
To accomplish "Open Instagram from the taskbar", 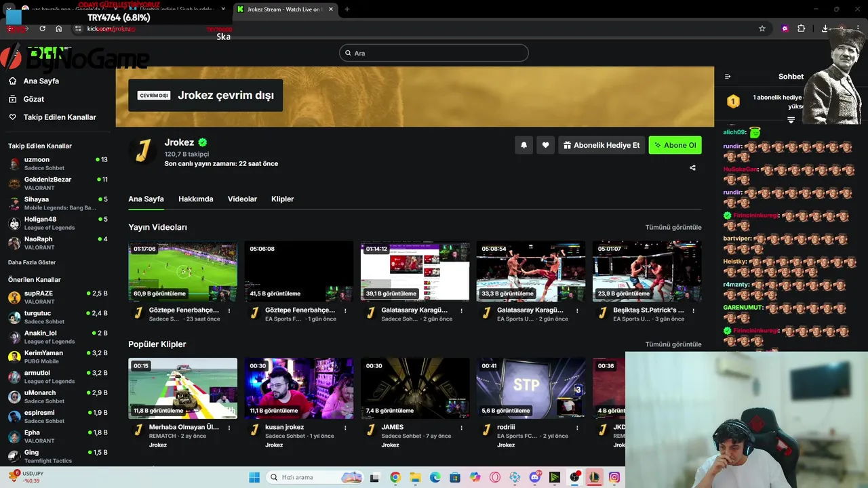I will pyautogui.click(x=614, y=477).
